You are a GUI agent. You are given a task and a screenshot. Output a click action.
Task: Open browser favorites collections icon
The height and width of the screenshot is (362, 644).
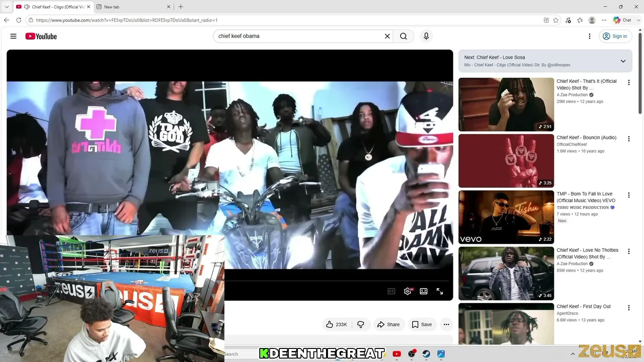pyautogui.click(x=580, y=20)
